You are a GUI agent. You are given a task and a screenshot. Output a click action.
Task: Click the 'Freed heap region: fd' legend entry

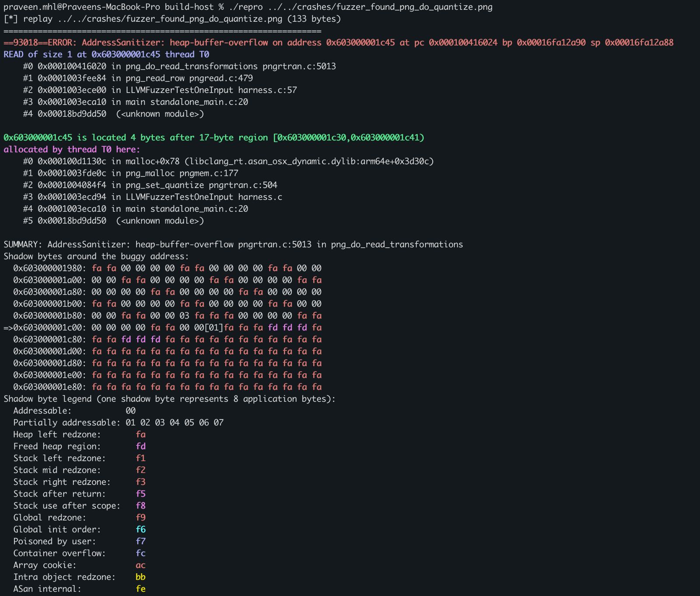[79, 446]
